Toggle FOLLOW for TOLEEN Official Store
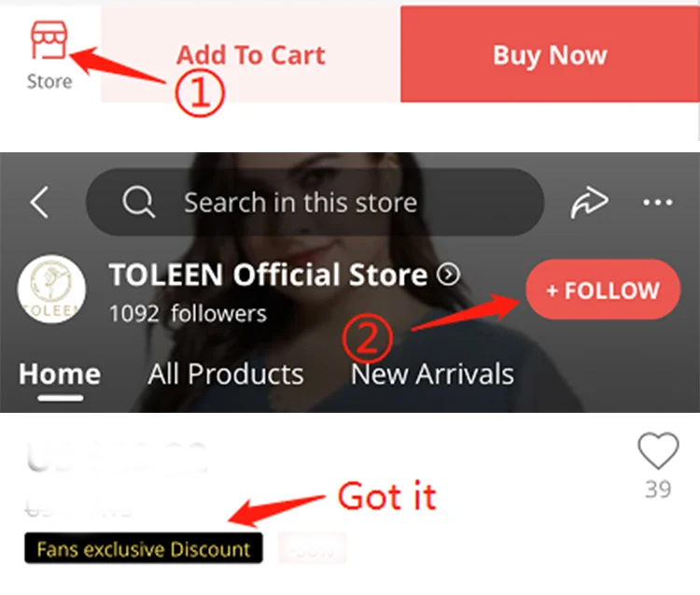The width and height of the screenshot is (700, 595). pos(603,290)
